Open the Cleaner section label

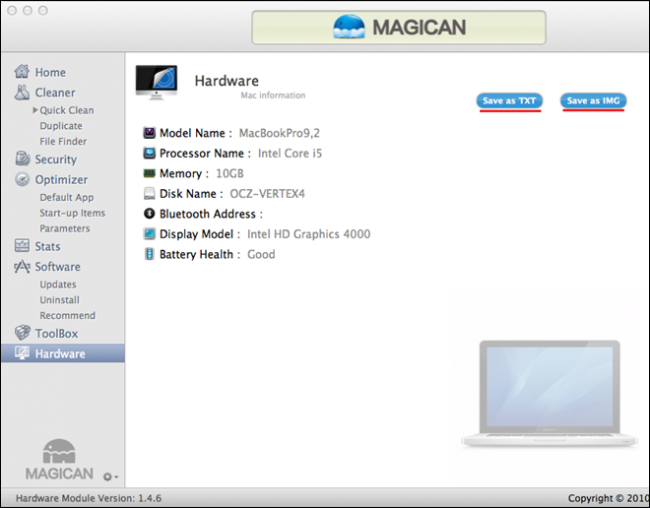tap(55, 92)
